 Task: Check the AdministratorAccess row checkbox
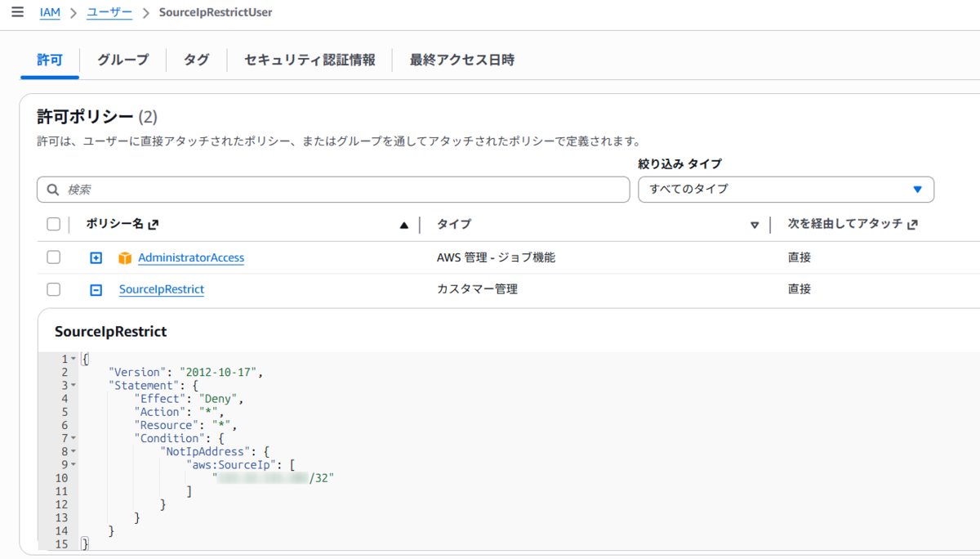coord(54,257)
